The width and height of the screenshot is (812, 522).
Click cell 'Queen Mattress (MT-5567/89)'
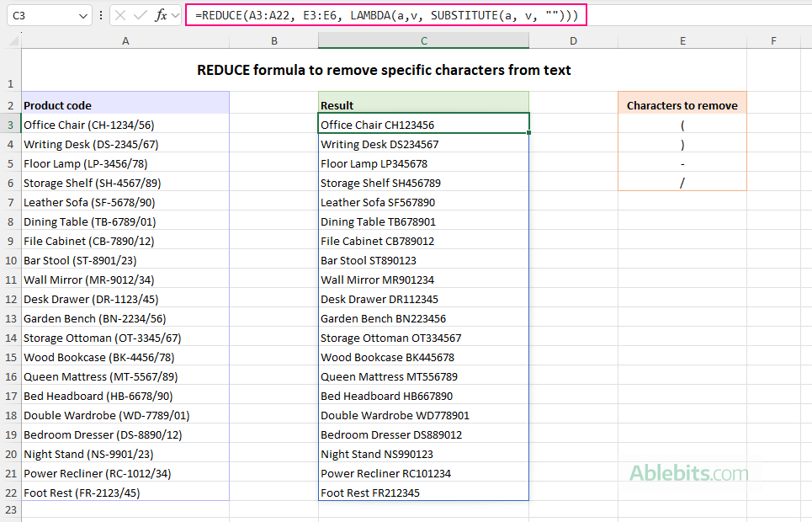125,376
